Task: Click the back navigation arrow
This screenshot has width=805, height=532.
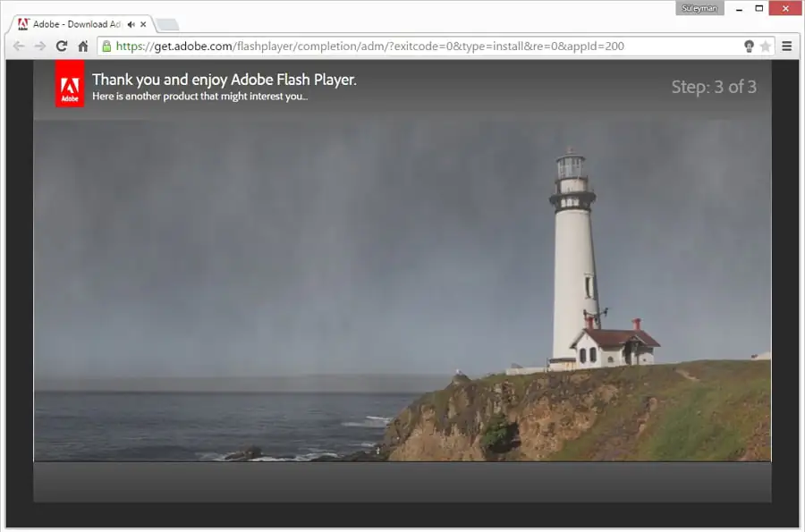Action: coord(19,46)
